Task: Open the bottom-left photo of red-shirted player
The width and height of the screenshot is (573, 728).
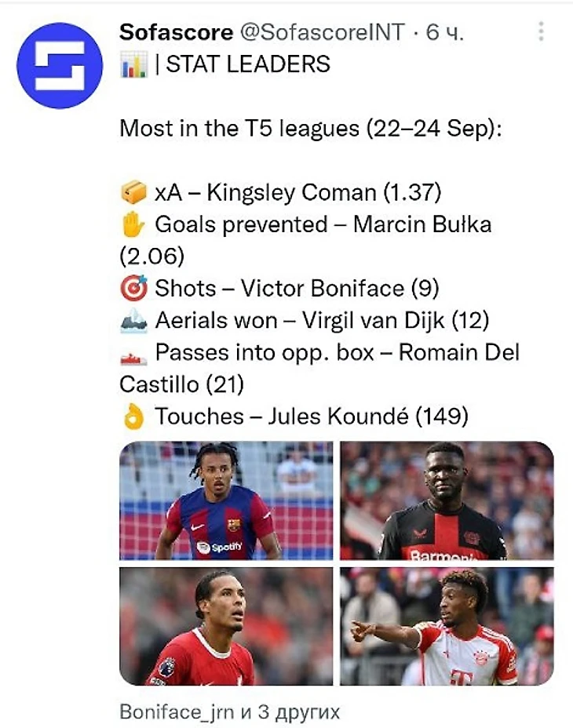Action: pyautogui.click(x=226, y=626)
